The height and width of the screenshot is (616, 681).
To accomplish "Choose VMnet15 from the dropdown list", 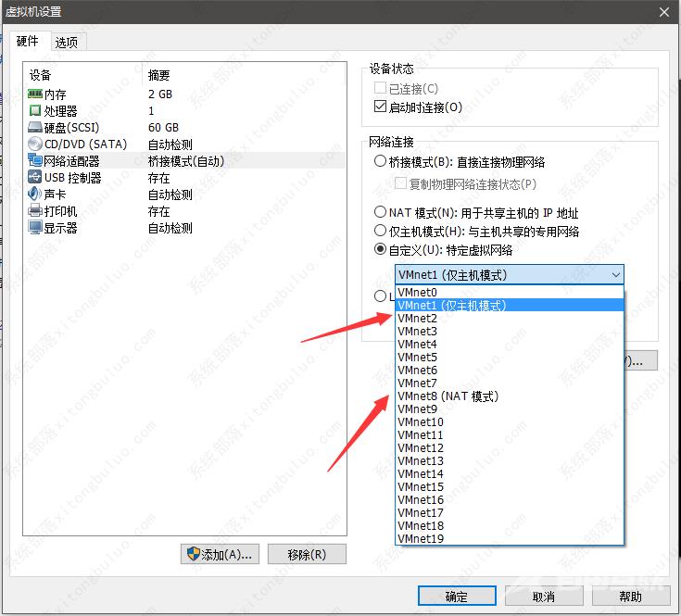I will [x=509, y=486].
